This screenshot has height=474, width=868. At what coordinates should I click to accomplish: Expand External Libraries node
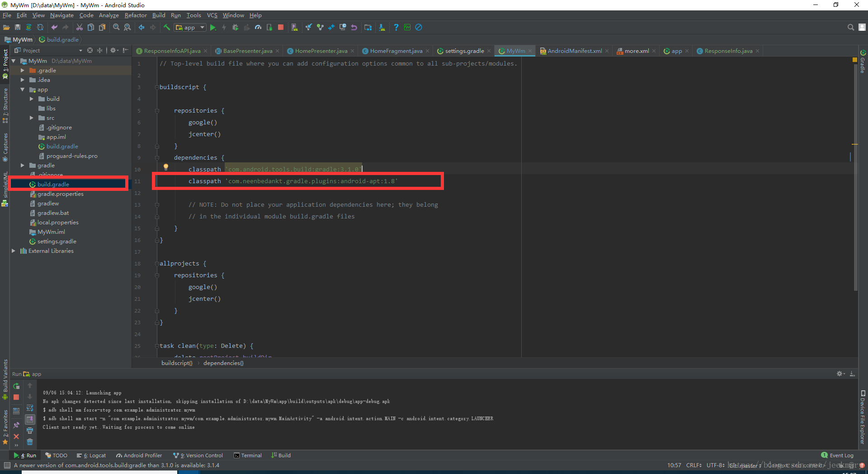tap(13, 251)
